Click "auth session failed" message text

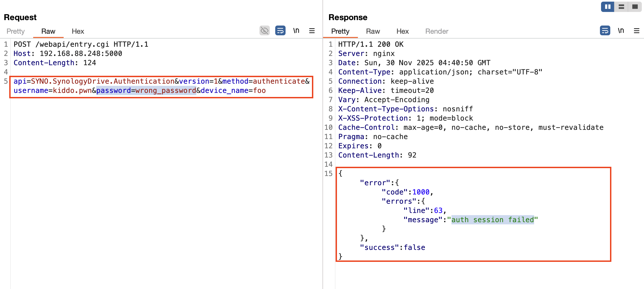point(493,220)
